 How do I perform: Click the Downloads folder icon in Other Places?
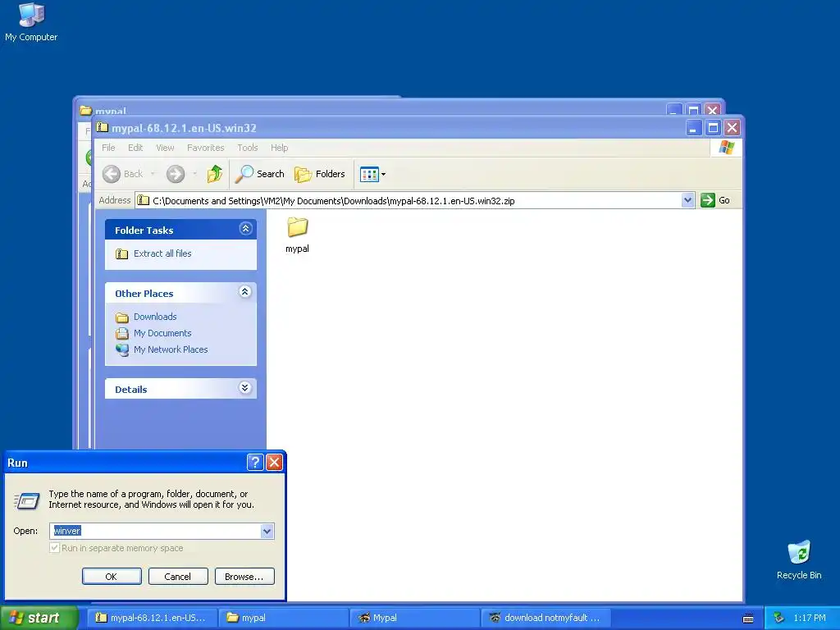122,317
